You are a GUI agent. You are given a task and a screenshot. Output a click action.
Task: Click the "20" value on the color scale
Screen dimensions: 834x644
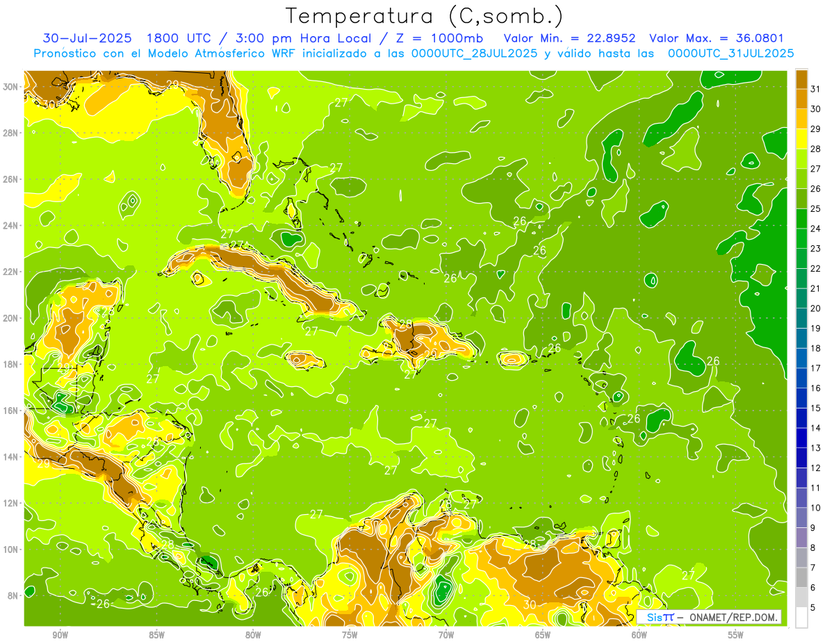click(x=815, y=308)
